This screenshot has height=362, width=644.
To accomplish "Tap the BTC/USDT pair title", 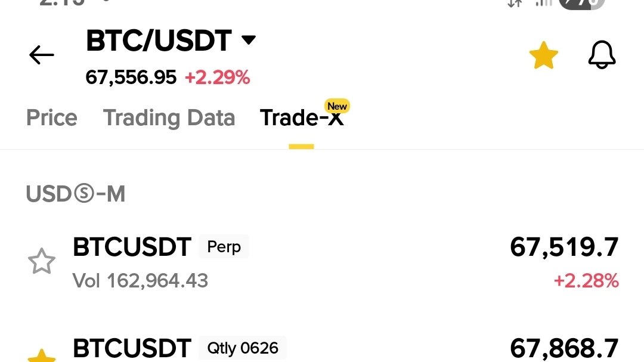I will (159, 41).
